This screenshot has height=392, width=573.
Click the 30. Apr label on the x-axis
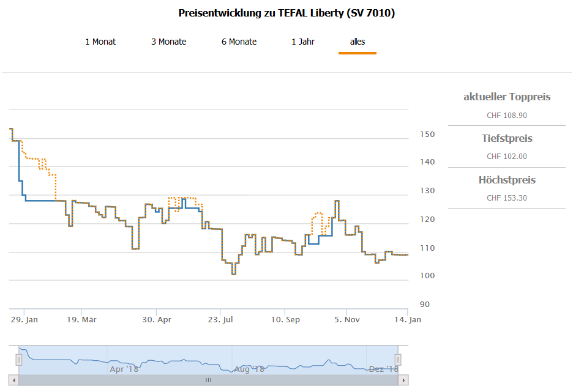click(x=157, y=320)
